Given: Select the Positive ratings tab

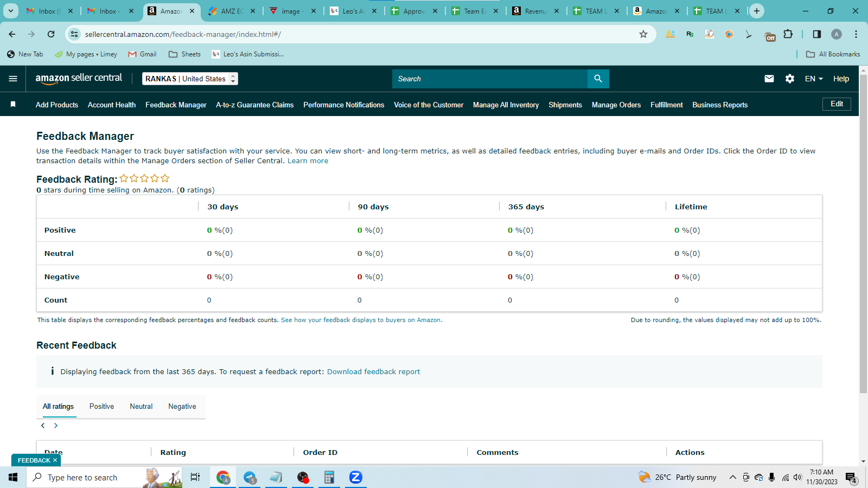Looking at the screenshot, I should pos(101,406).
